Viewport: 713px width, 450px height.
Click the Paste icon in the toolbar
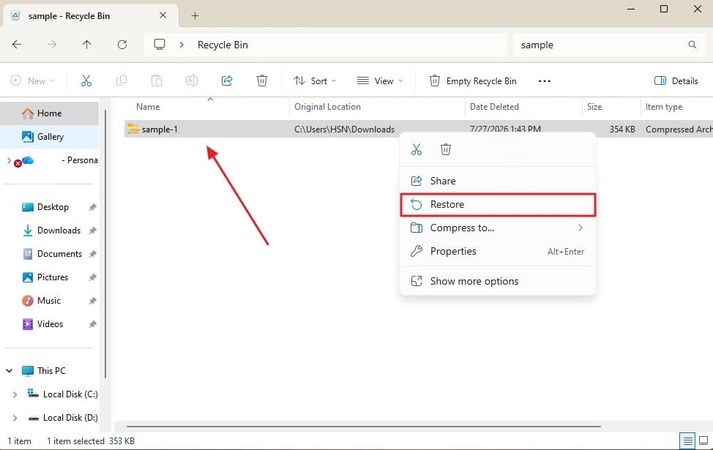tap(156, 81)
